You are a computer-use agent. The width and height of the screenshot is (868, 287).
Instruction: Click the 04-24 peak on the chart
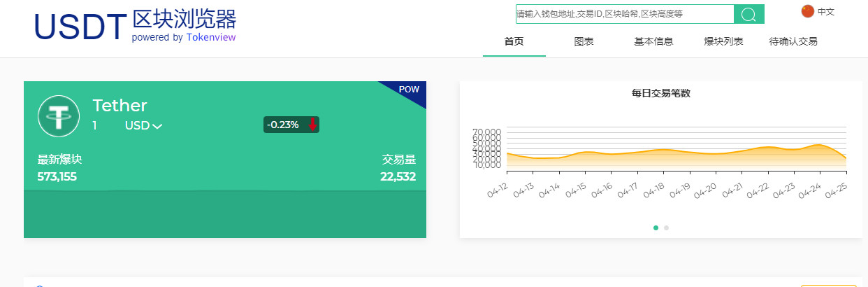tap(818, 145)
